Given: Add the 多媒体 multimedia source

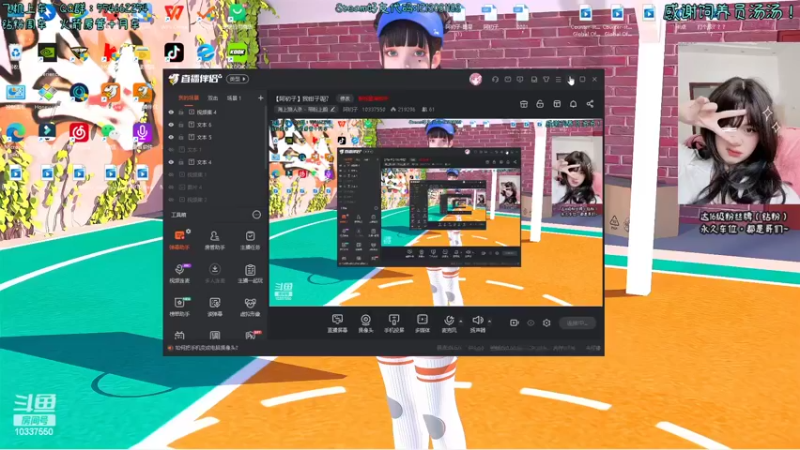Looking at the screenshot, I should (x=422, y=323).
